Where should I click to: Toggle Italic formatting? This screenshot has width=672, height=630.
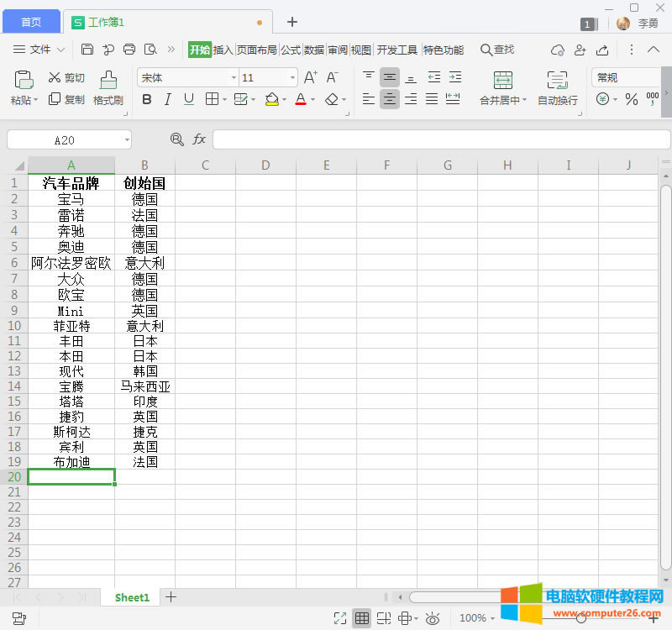coord(167,99)
